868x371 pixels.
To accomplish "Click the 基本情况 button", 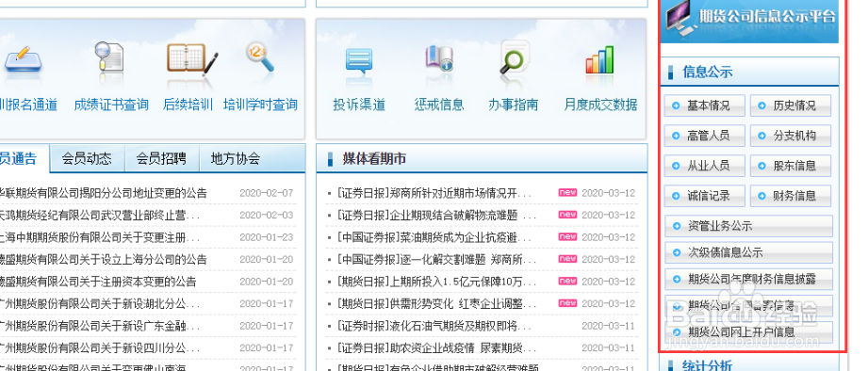I will [x=704, y=105].
